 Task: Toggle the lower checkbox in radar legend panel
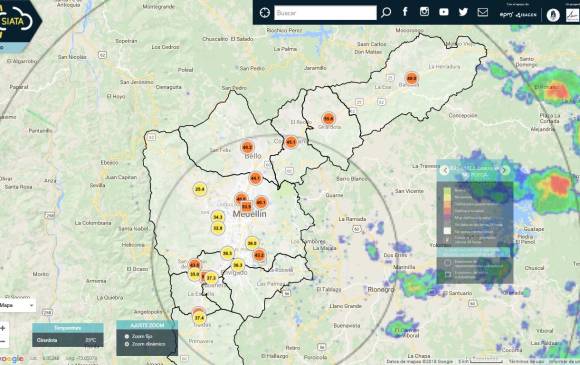coord(448,274)
